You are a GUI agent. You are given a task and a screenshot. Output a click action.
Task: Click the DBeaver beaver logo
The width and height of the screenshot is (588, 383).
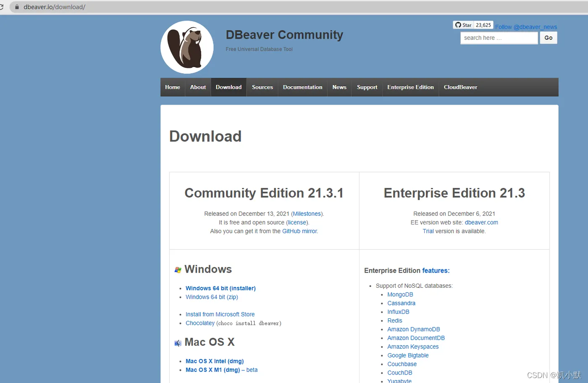tap(187, 47)
